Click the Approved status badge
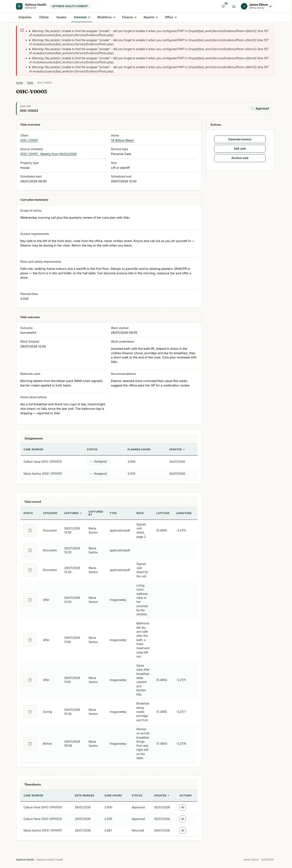Viewport: 292px width, 868px height. pyautogui.click(x=260, y=109)
